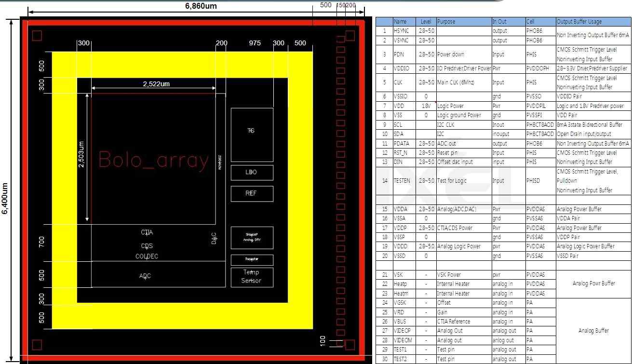Click the '6,860um' width dimension label
This screenshot has height=364, width=632.
pos(201,6)
